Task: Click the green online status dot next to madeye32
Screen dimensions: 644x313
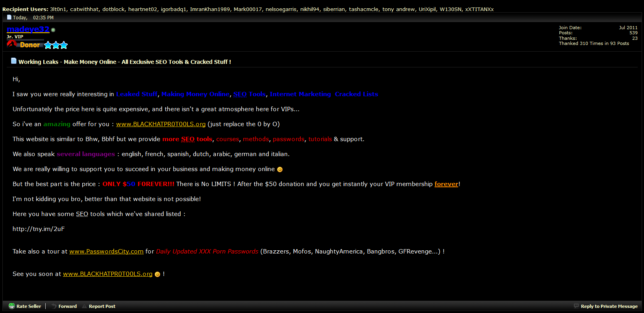Action: (53, 30)
